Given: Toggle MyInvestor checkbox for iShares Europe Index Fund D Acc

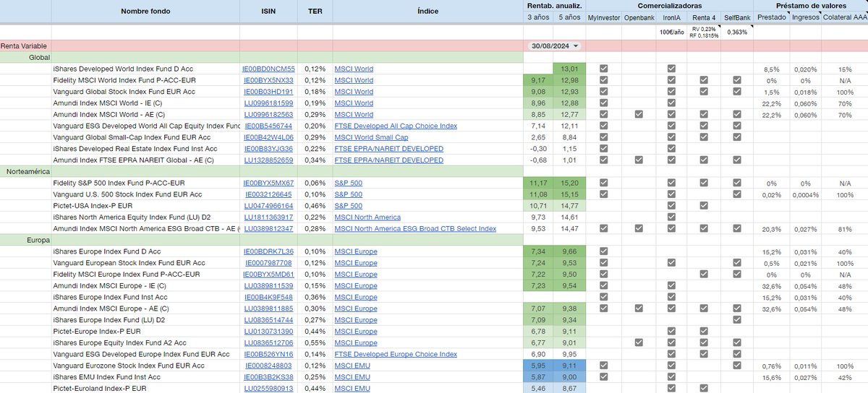Looking at the screenshot, I should [604, 251].
